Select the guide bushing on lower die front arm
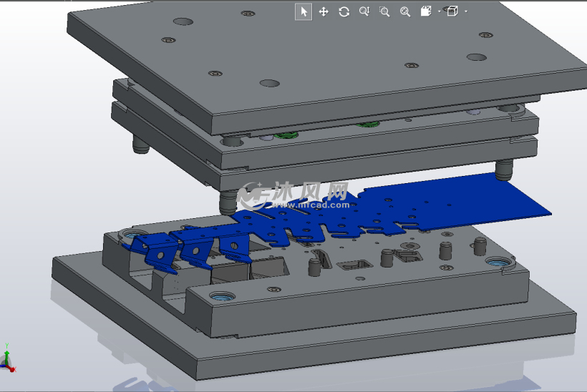The height and width of the screenshot is (392, 587). click(x=221, y=297)
